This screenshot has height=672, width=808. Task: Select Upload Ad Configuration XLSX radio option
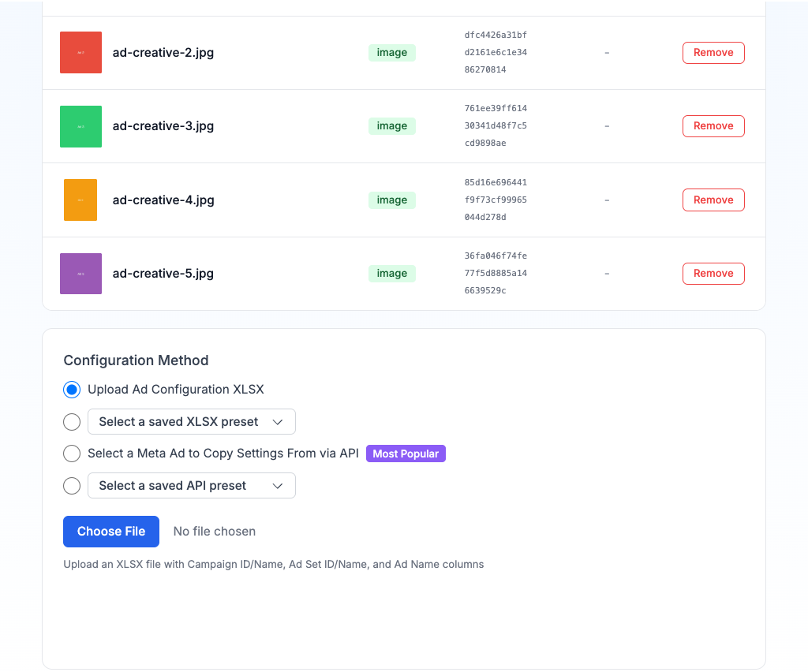click(x=72, y=390)
